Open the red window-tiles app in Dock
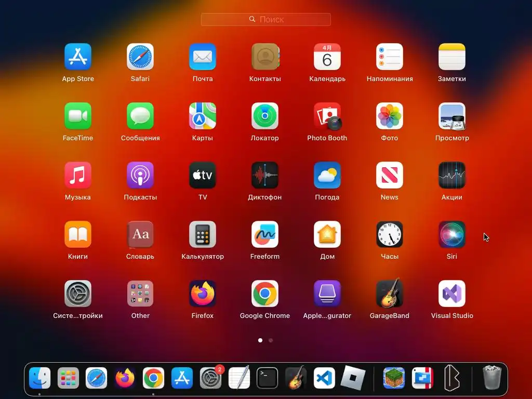This screenshot has height=399, width=532. [x=422, y=378]
